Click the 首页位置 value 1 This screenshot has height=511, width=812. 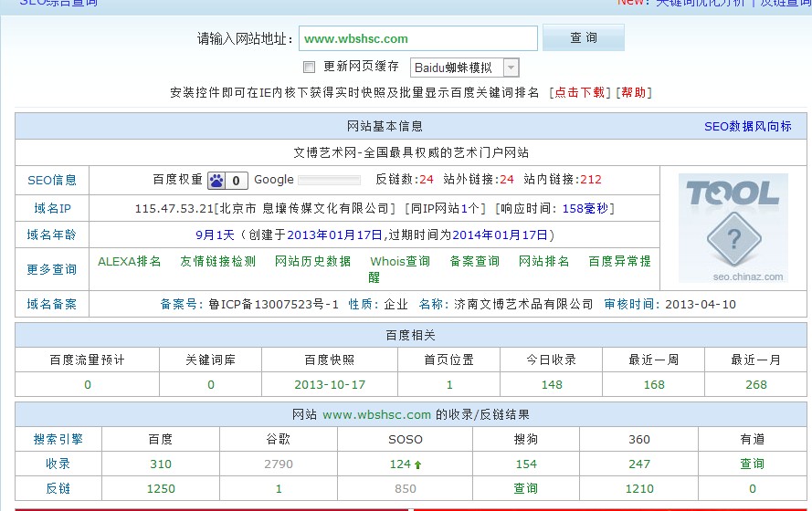pos(449,385)
